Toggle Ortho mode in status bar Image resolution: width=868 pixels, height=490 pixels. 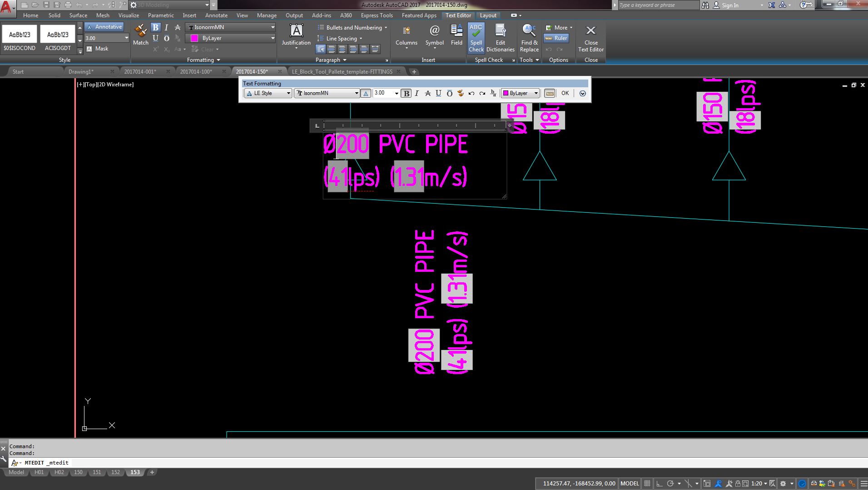pyautogui.click(x=659, y=483)
